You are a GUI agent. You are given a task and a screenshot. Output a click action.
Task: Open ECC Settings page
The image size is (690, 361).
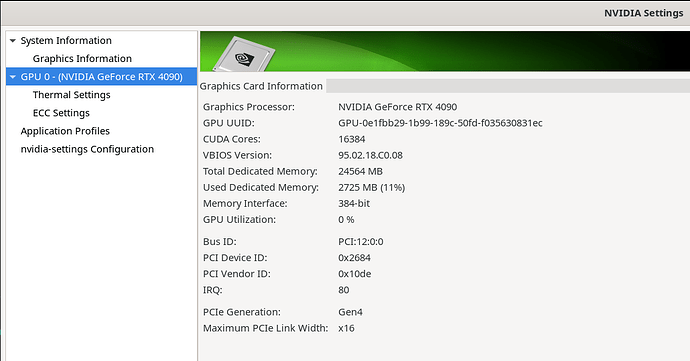[x=61, y=113]
